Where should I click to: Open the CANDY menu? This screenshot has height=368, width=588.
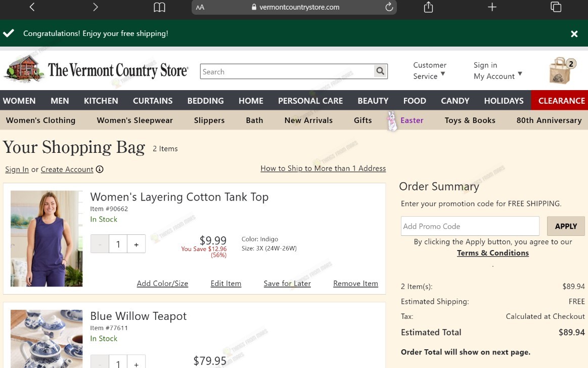tap(455, 101)
